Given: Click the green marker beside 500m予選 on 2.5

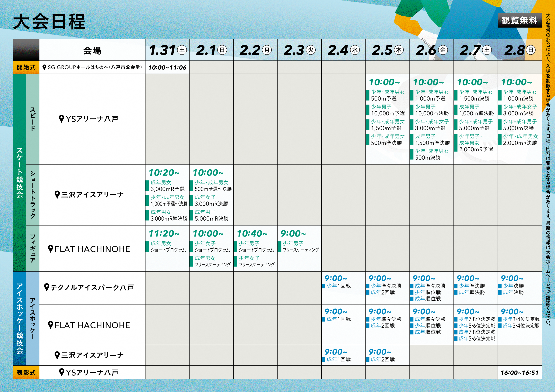Looking at the screenshot, I should (367, 95).
